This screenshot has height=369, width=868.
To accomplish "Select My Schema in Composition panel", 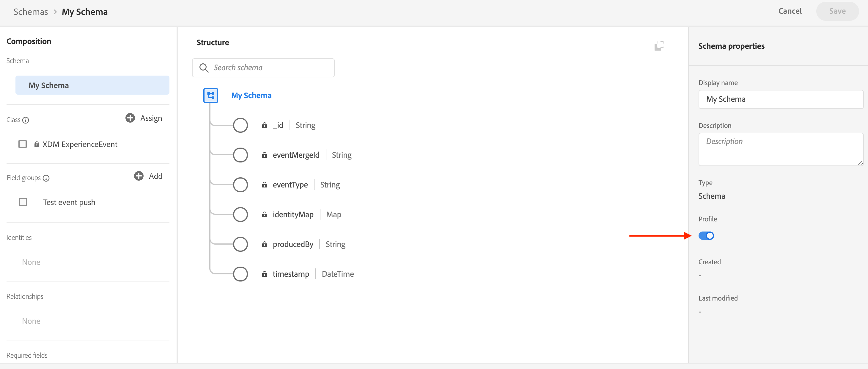I will point(92,85).
